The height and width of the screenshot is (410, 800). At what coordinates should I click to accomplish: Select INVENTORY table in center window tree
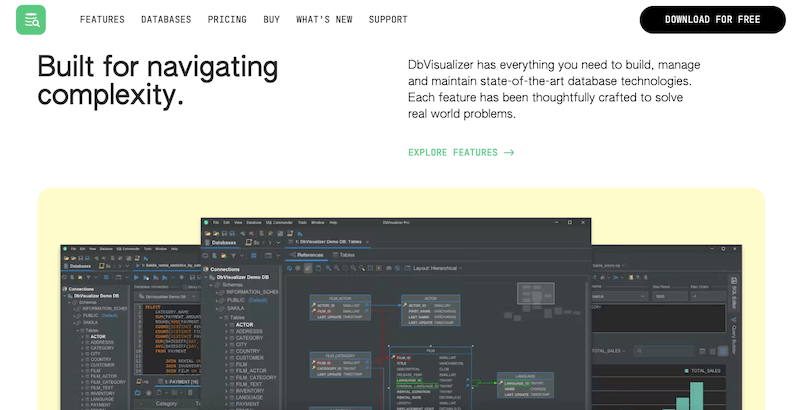coord(249,391)
